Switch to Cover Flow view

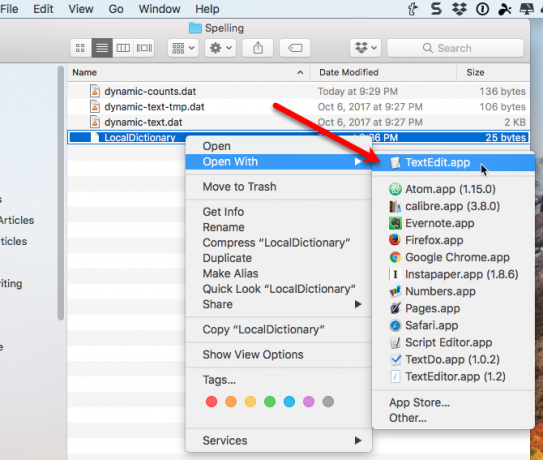[x=144, y=48]
